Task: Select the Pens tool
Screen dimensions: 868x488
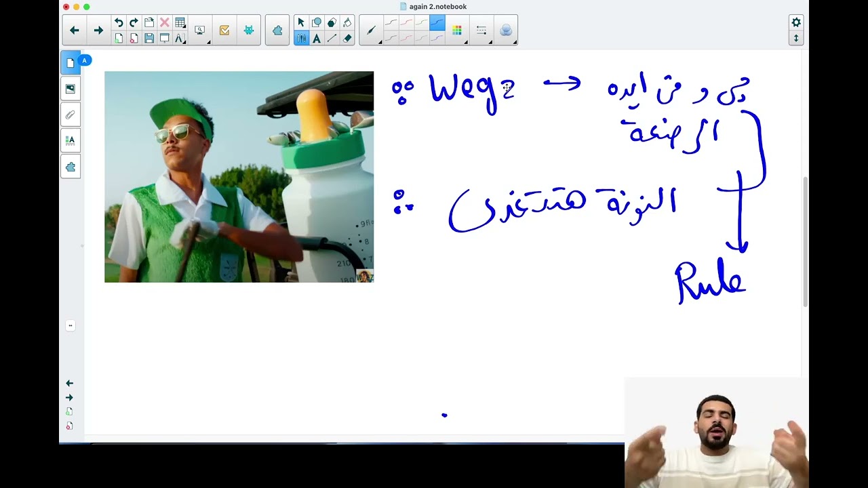Action: click(301, 38)
